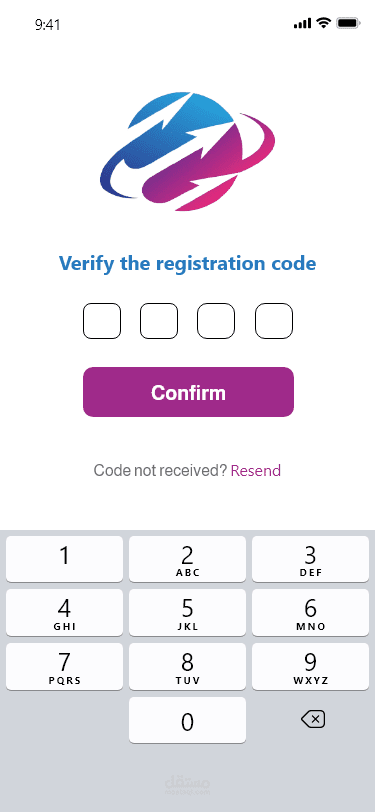Tap keypad key 6 MNO
The width and height of the screenshot is (375, 812).
click(310, 613)
